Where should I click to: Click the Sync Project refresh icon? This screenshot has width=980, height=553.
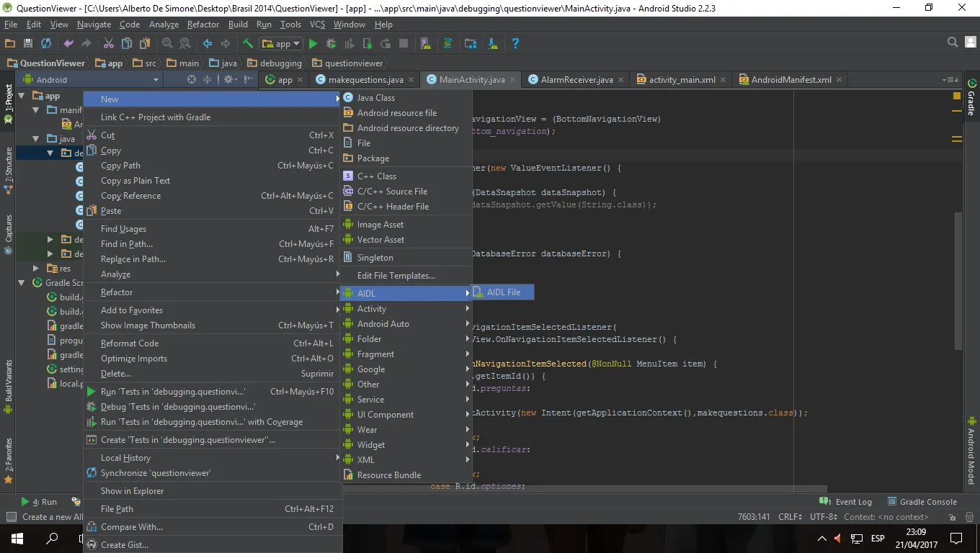[x=46, y=44]
